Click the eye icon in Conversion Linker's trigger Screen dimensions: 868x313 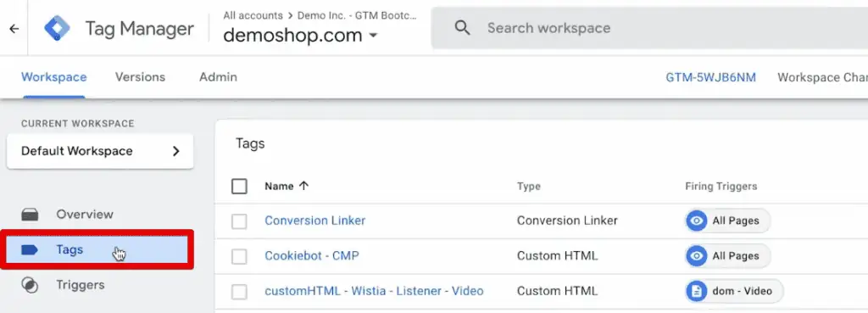click(x=697, y=221)
